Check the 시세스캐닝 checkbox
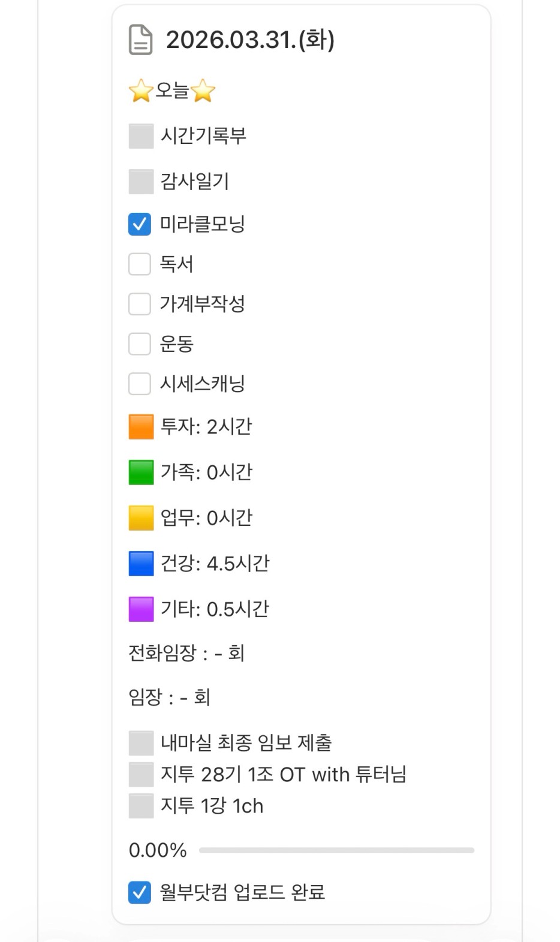Viewport: 560px width, 942px height. (x=140, y=384)
